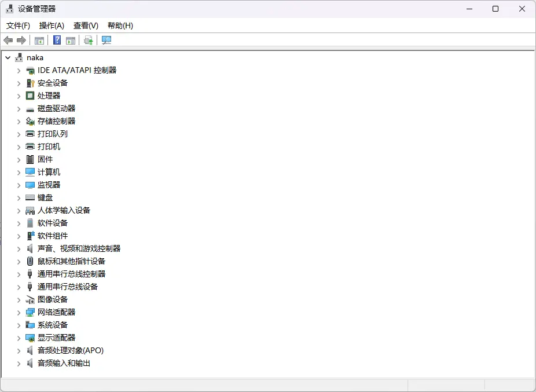The height and width of the screenshot is (392, 536).
Task: Select the 显示适配器 label text
Action: 56,338
